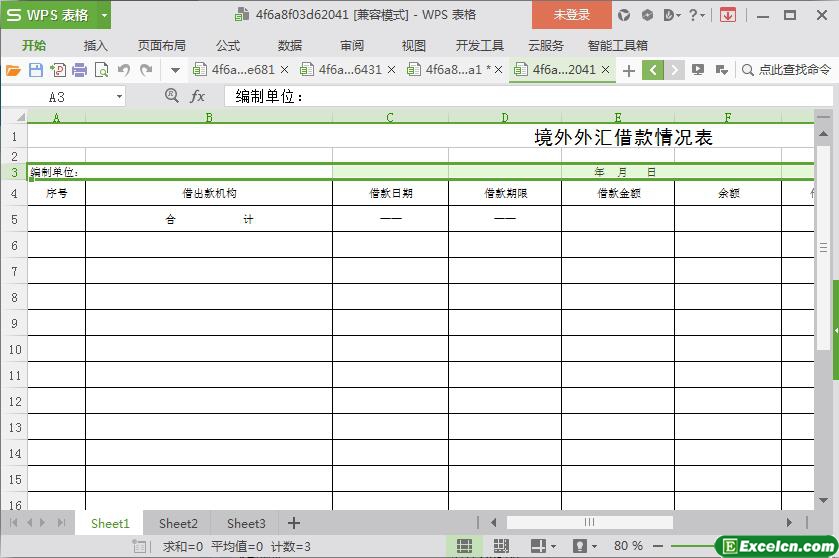The image size is (839, 558).
Task: Open folder icon in quick access toolbar
Action: tap(13, 70)
